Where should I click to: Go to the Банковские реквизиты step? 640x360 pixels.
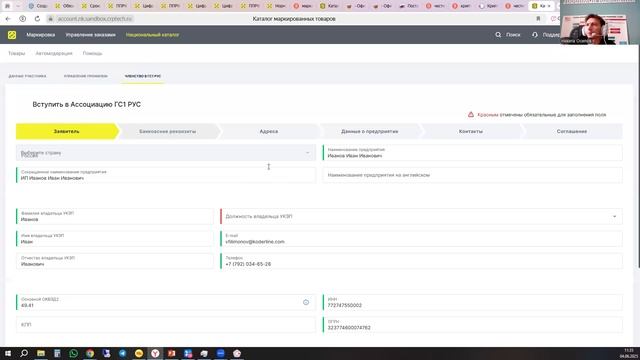[167, 131]
